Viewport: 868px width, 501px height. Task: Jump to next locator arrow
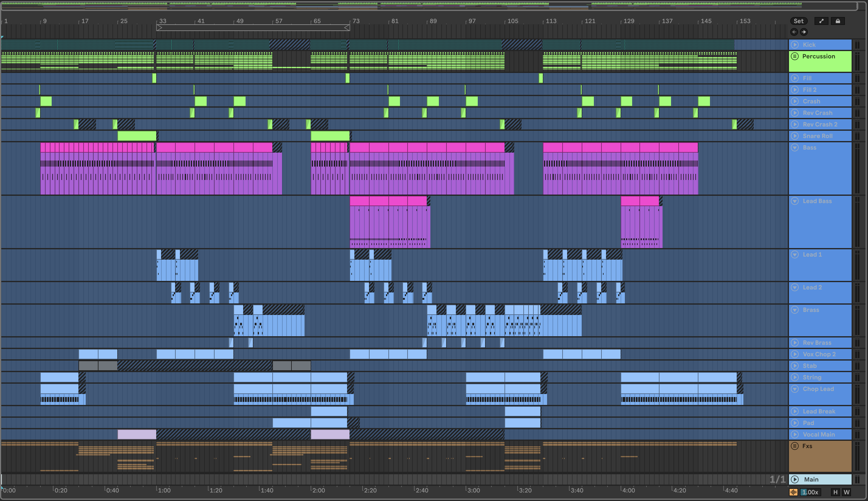click(804, 32)
